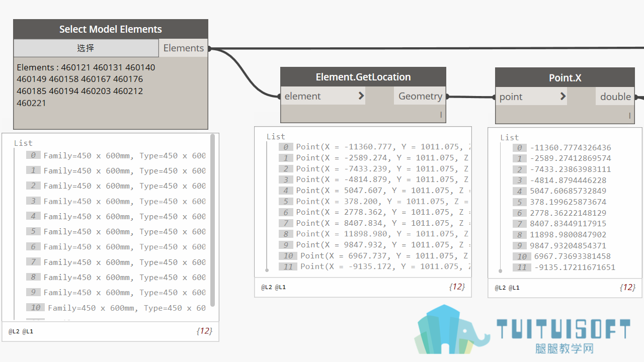
Task: Select the Point(X = -11360.777 row
Action: click(x=374, y=147)
